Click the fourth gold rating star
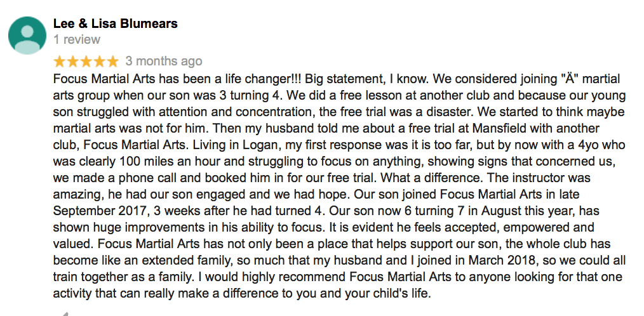This screenshot has width=644, height=316. click(100, 62)
